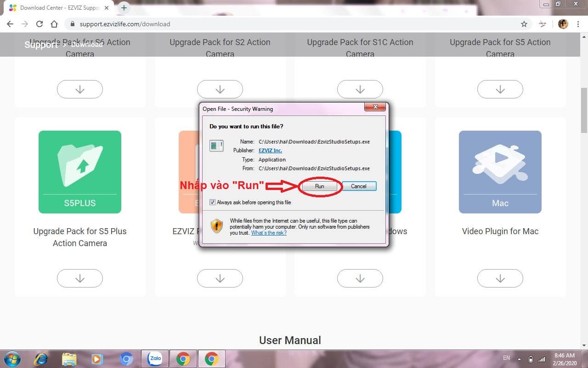Click the shield warning icon in the dialog
The image size is (588, 368).
pos(216,225)
